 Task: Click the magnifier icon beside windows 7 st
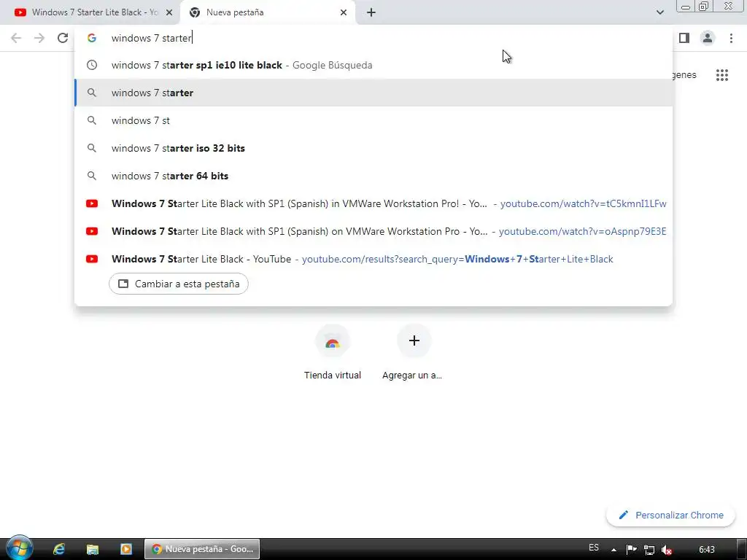(x=92, y=120)
